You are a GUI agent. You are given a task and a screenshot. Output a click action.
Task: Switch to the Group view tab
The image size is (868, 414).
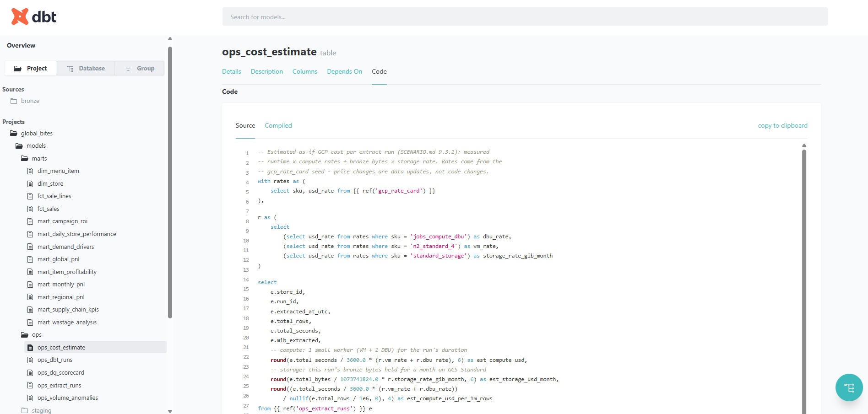[140, 68]
